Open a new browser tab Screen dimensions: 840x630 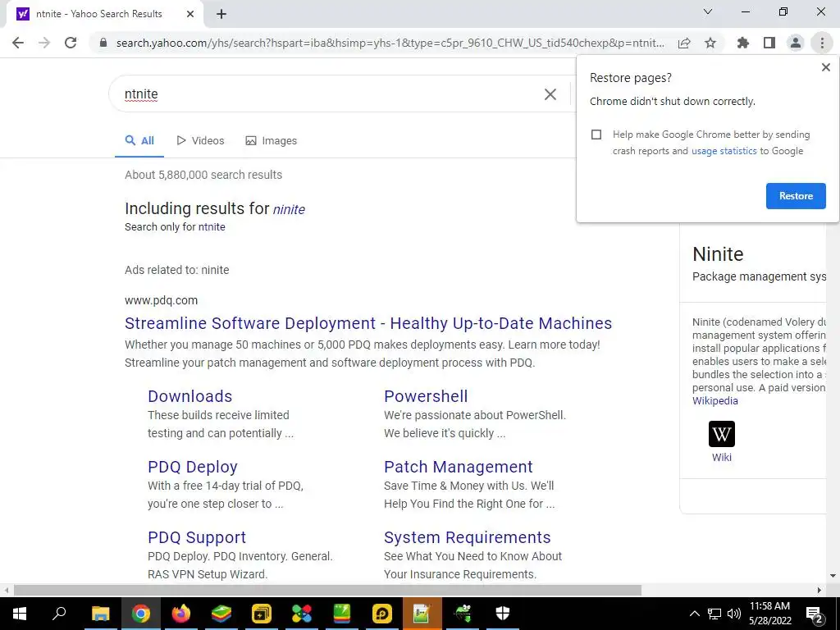click(221, 14)
